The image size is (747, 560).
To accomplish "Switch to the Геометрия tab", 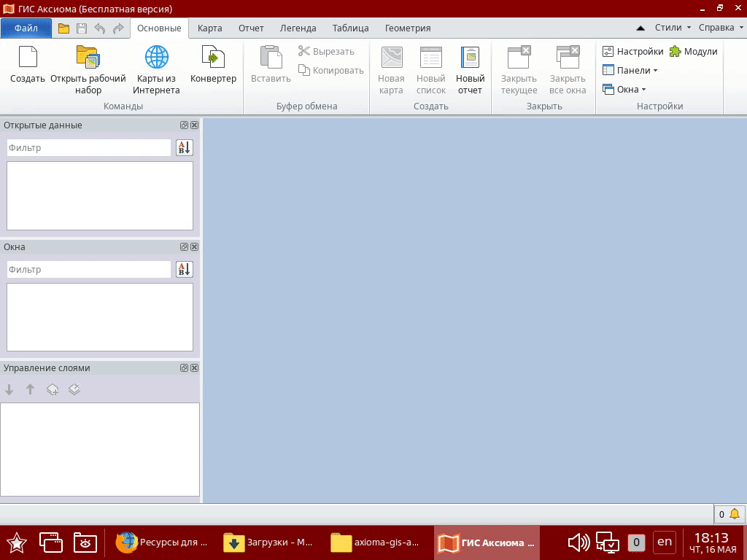I will tap(408, 28).
